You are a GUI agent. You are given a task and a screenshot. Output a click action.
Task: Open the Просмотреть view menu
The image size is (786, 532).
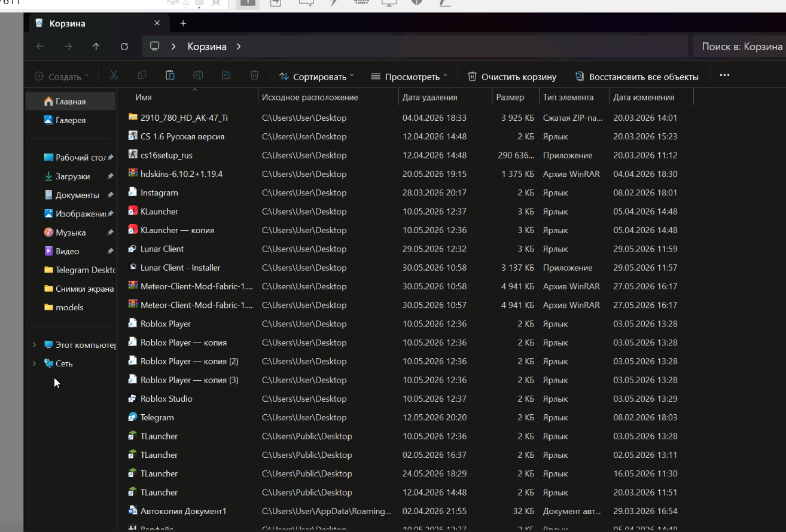click(x=409, y=77)
